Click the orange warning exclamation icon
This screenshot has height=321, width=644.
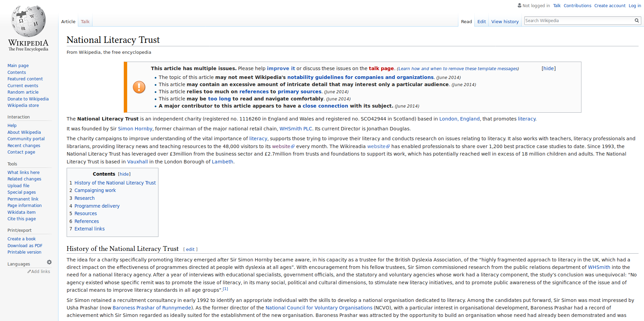(x=139, y=87)
